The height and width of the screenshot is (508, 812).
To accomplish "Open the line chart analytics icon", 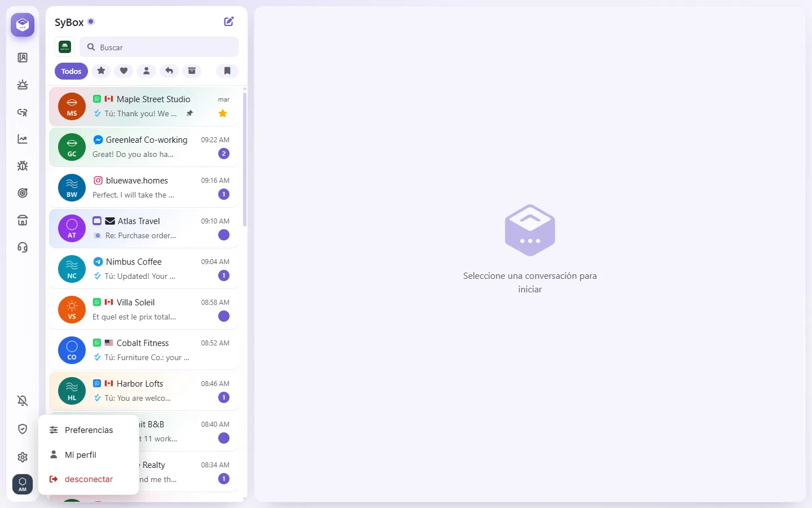I will [x=23, y=139].
